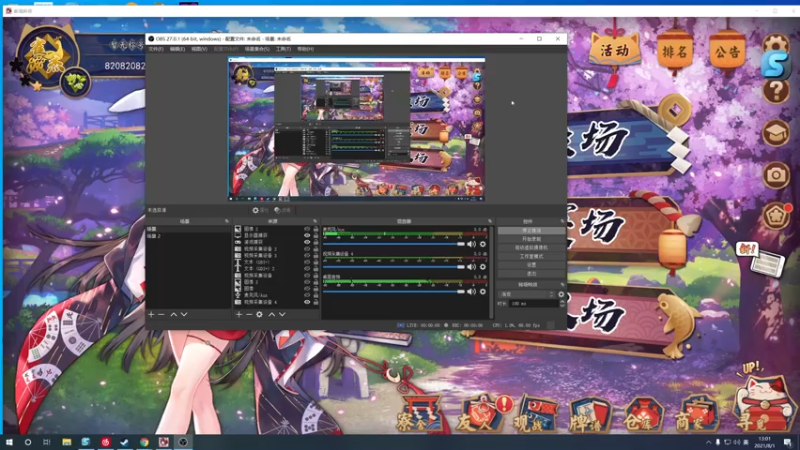The image size is (800, 450).
Task: Open the 编辑(E) menu in OBS
Action: (x=177, y=49)
